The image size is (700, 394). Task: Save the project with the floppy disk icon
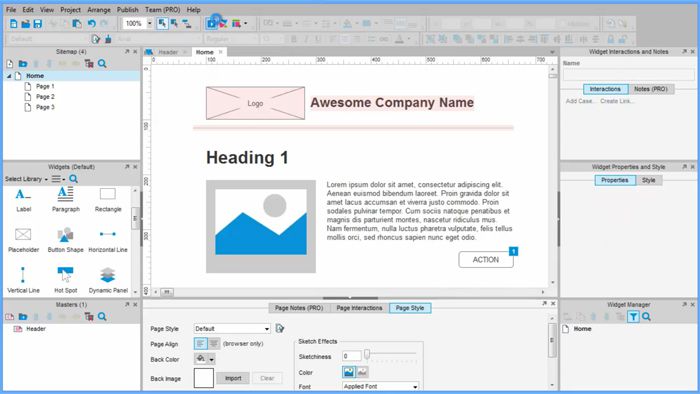point(38,24)
